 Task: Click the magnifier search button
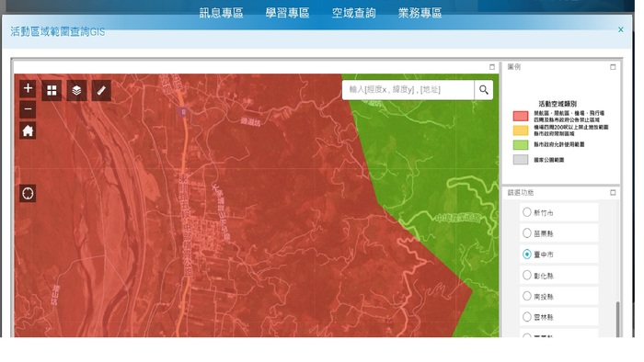pyautogui.click(x=483, y=90)
